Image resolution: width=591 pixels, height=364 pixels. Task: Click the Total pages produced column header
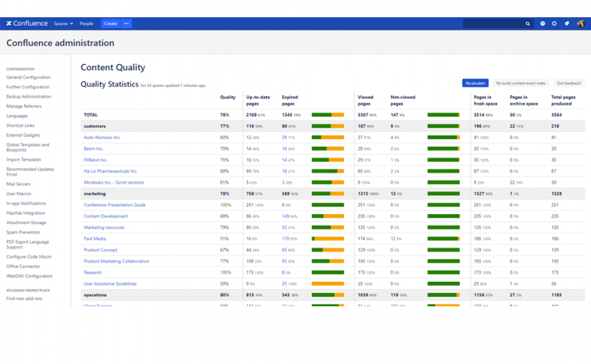coord(563,100)
